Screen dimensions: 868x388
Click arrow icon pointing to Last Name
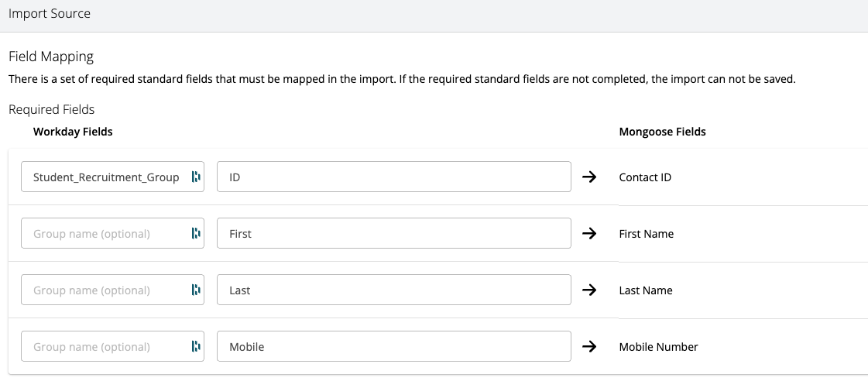[x=589, y=290]
